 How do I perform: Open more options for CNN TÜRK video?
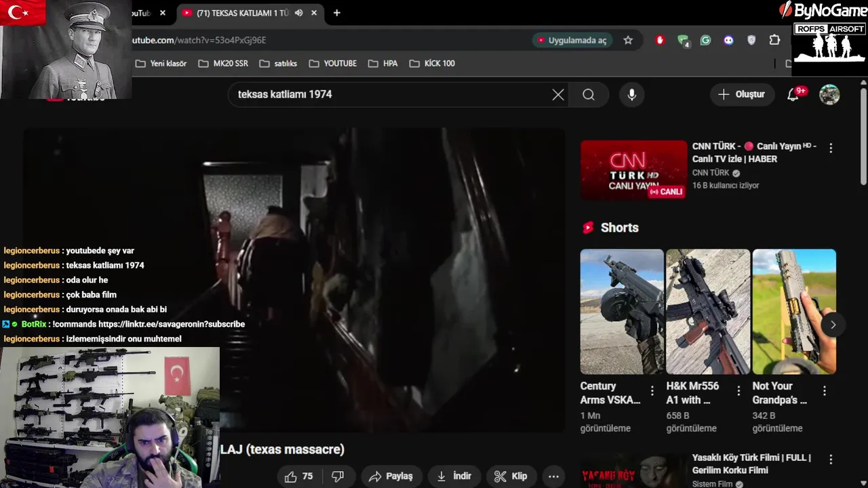pyautogui.click(x=831, y=148)
